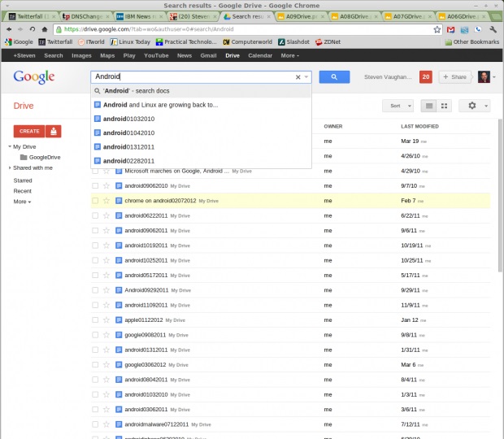Click the blue search magnifier button
Screen dimensions: 504x439
334,76
